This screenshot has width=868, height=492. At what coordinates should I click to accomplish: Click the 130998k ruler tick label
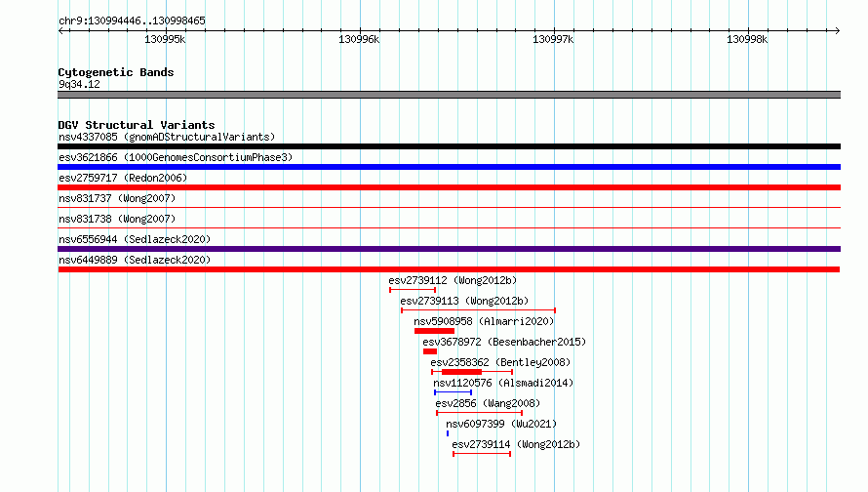tap(747, 39)
